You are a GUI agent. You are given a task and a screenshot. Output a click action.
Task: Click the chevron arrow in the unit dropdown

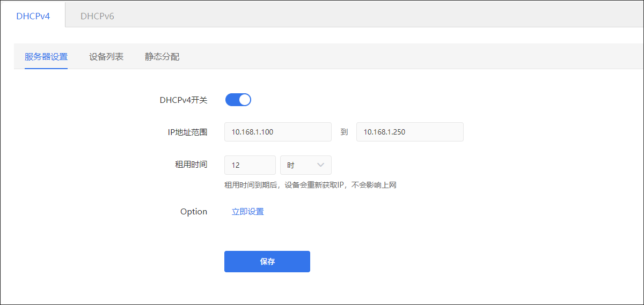tap(321, 165)
